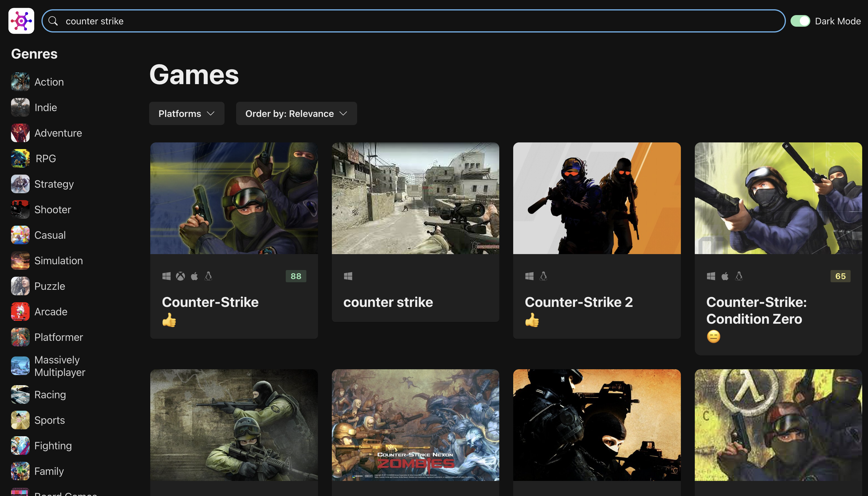
Task: Click the magnifier search icon
Action: coord(53,21)
